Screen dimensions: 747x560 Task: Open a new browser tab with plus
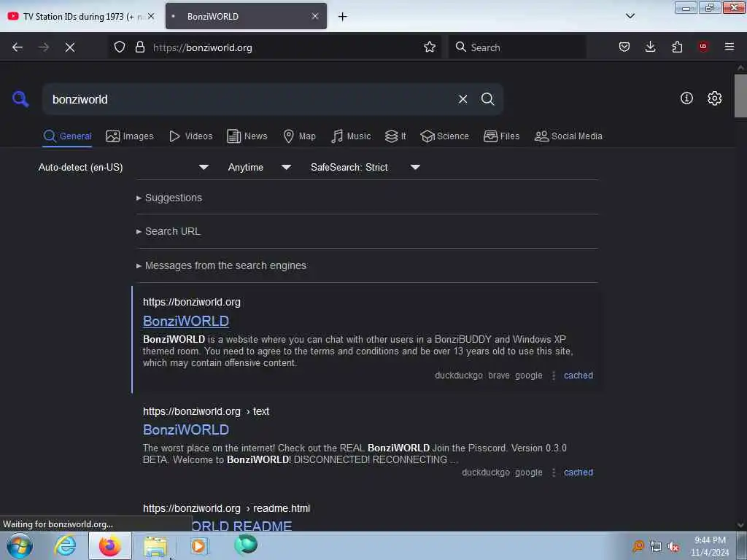point(343,17)
